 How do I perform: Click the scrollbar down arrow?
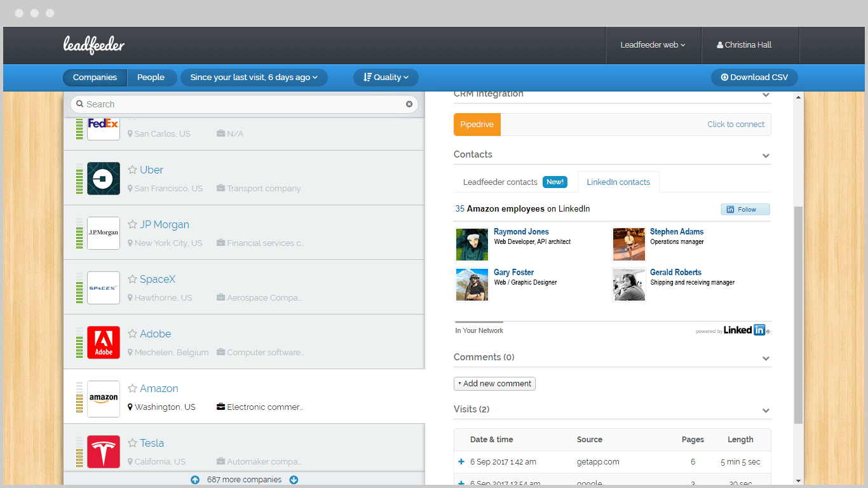pyautogui.click(x=799, y=481)
